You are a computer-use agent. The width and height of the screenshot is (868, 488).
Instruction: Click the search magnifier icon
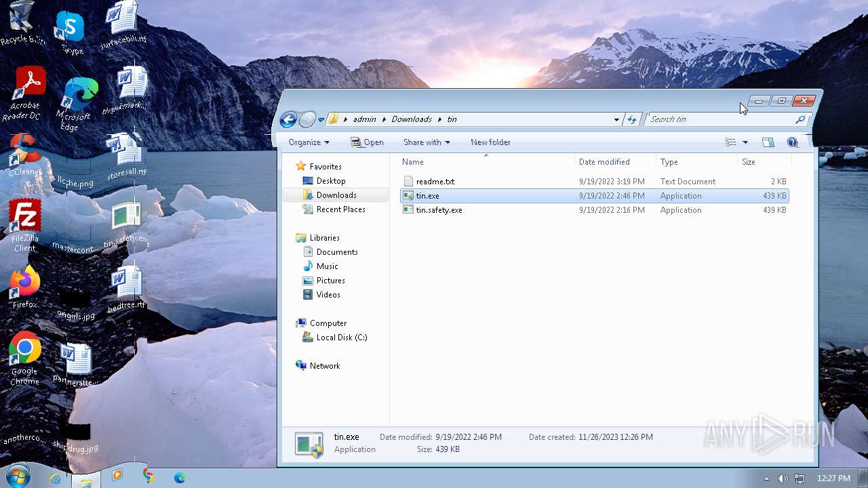click(800, 119)
